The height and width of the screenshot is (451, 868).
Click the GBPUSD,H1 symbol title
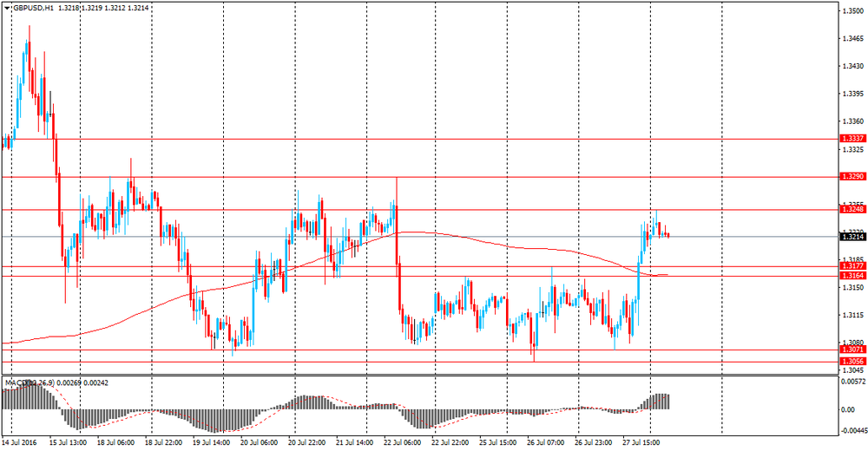pos(32,9)
